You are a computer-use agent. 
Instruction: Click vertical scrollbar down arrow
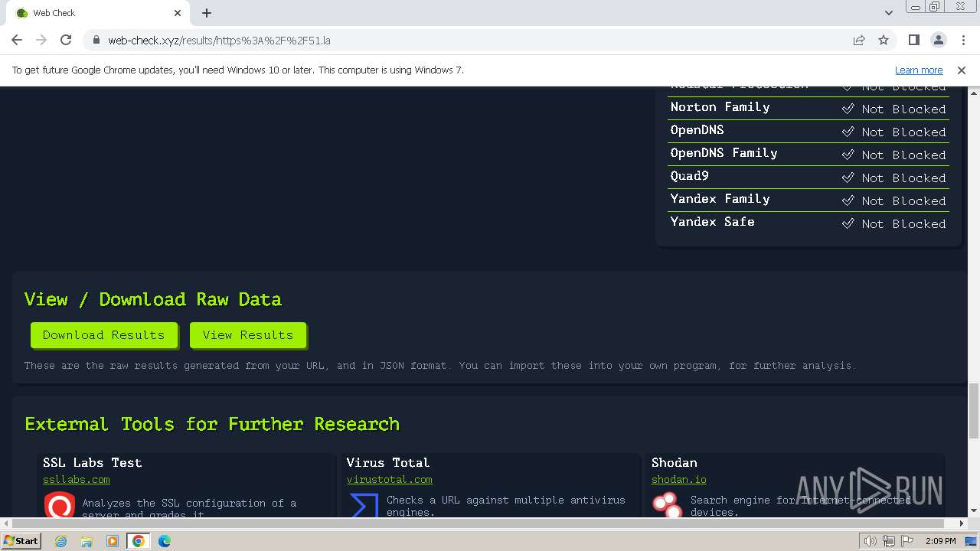click(x=974, y=510)
